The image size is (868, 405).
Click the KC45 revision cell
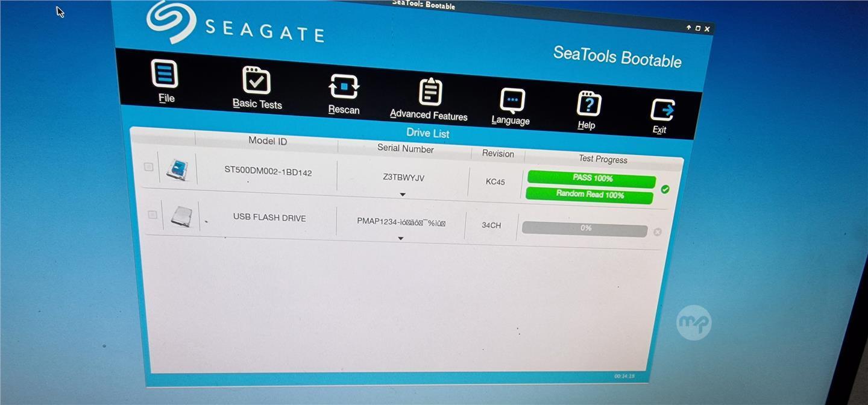tap(495, 182)
